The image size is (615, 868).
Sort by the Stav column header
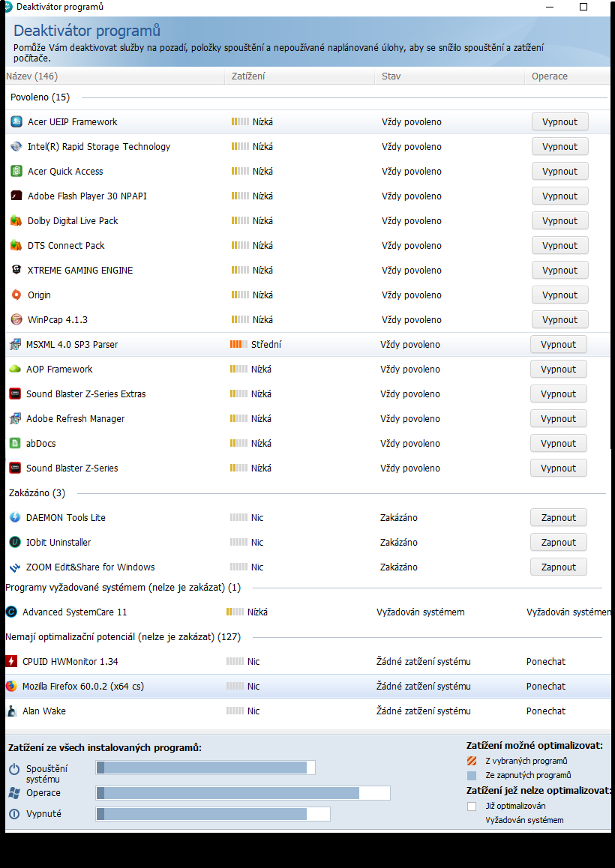click(x=450, y=76)
